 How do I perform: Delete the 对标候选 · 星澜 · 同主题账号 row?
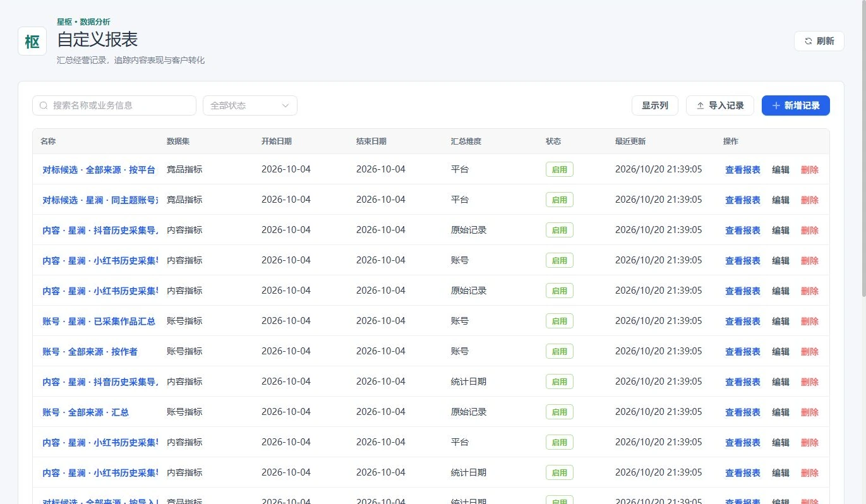click(810, 200)
